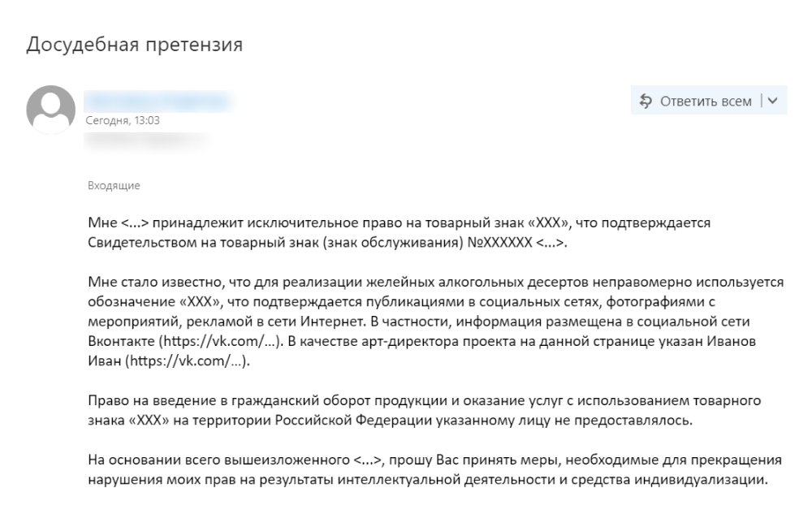The height and width of the screenshot is (527, 812).
Task: Click the word "Вконтакте" in the message
Action: point(121,342)
